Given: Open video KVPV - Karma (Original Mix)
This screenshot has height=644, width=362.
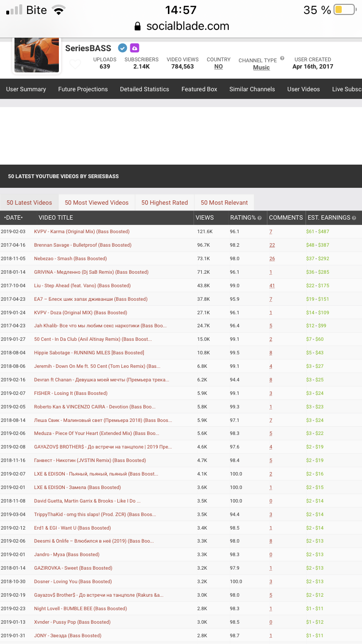Looking at the screenshot, I should pos(82,232).
